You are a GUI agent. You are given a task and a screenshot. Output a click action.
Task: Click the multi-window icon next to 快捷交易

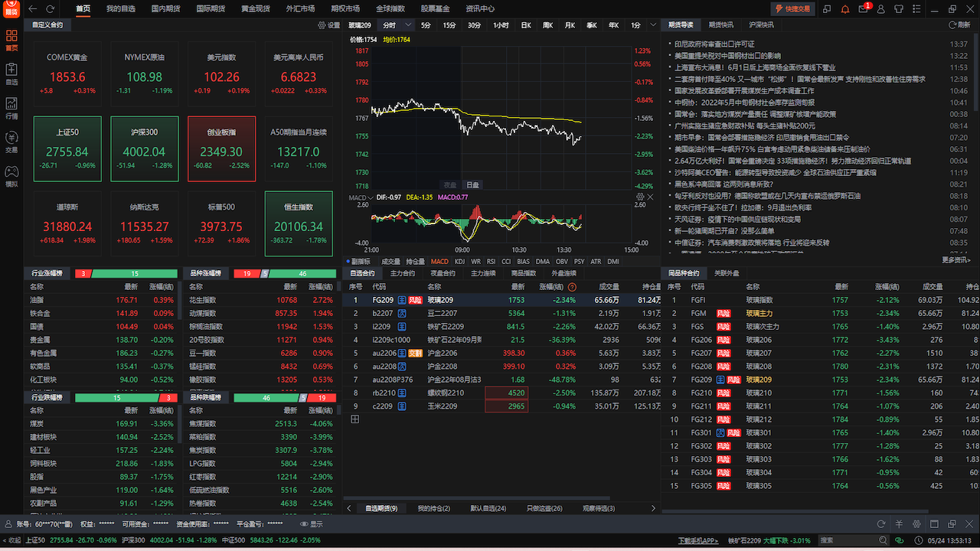tap(827, 8)
